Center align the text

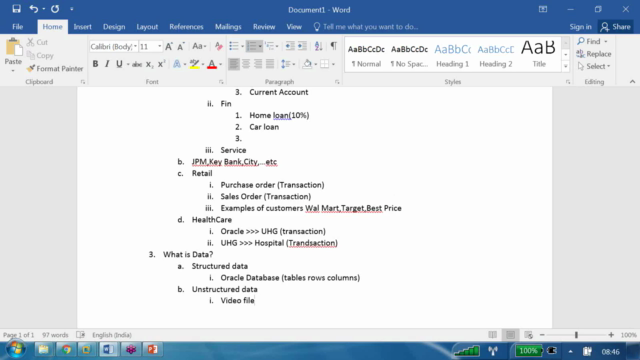pyautogui.click(x=246, y=64)
